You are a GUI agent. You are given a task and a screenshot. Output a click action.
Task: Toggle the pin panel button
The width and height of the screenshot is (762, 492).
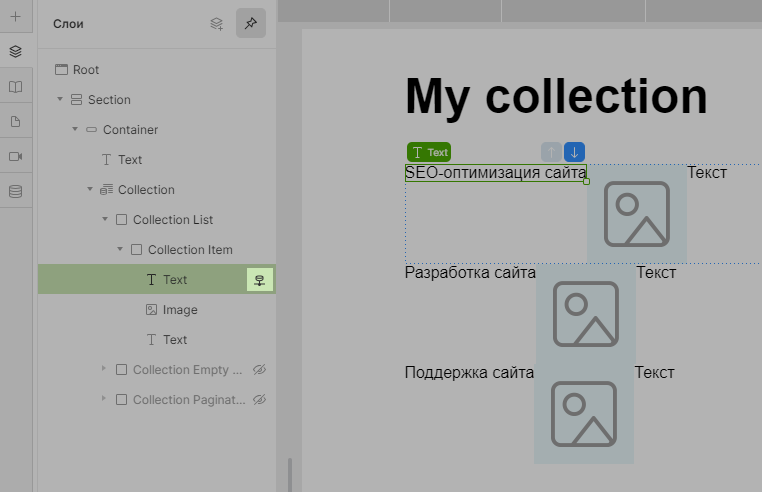[251, 23]
